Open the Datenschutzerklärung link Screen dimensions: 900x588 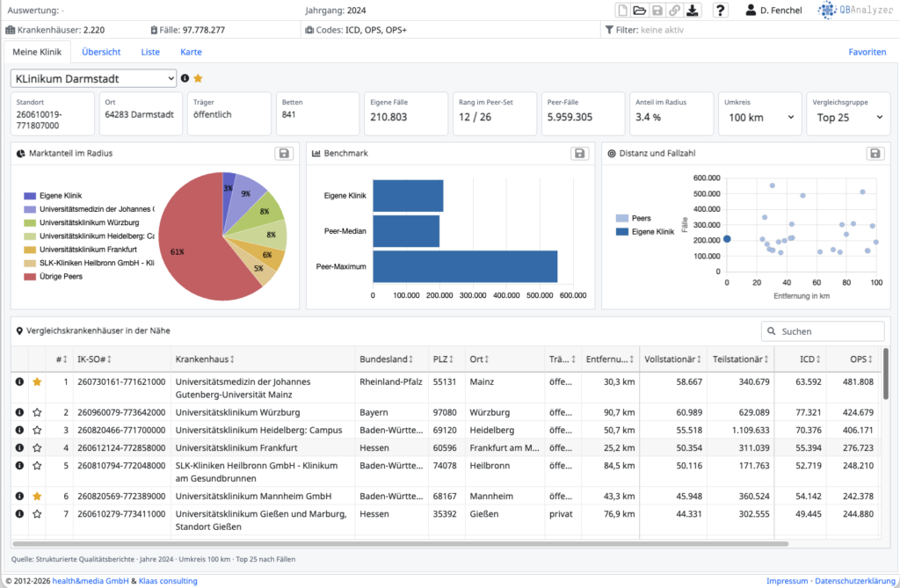click(854, 581)
